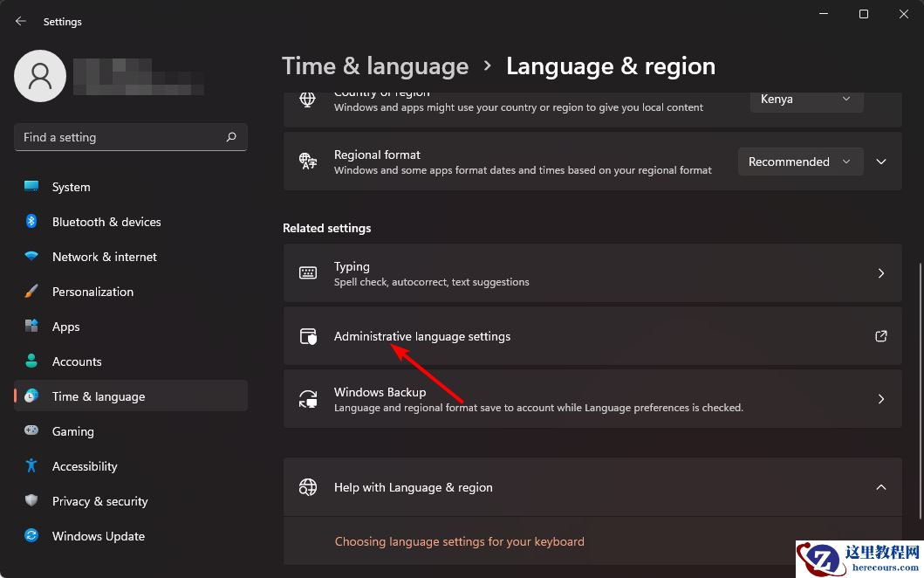Open Apps settings from the sidebar

tap(65, 327)
